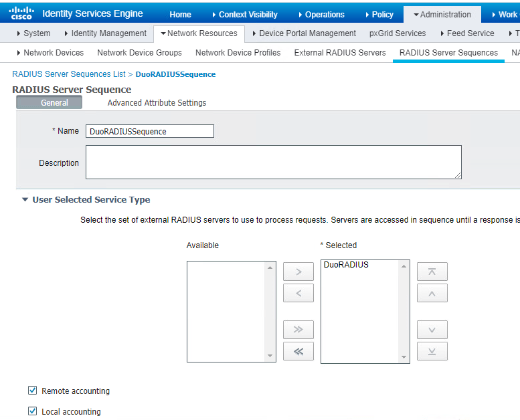Move server down one position
520x420 pixels.
point(432,330)
